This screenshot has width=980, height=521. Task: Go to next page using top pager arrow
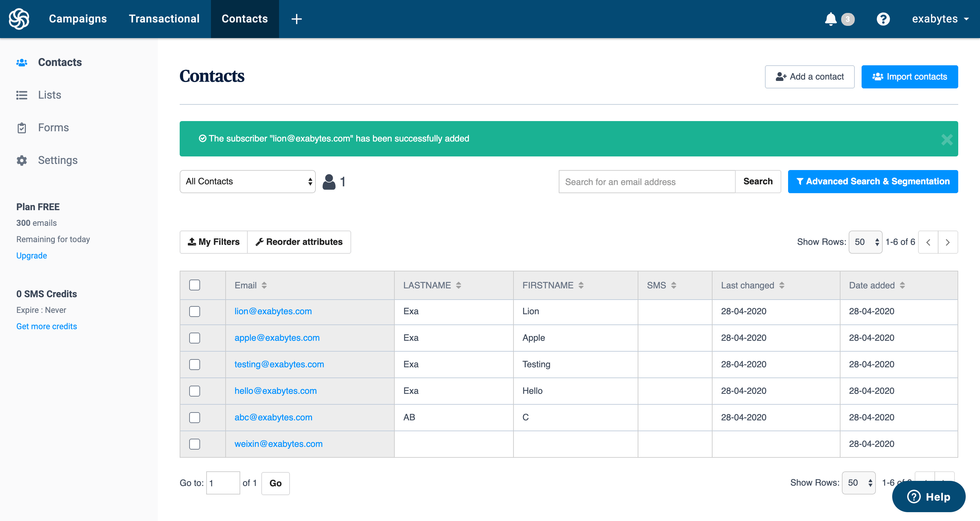coord(948,242)
